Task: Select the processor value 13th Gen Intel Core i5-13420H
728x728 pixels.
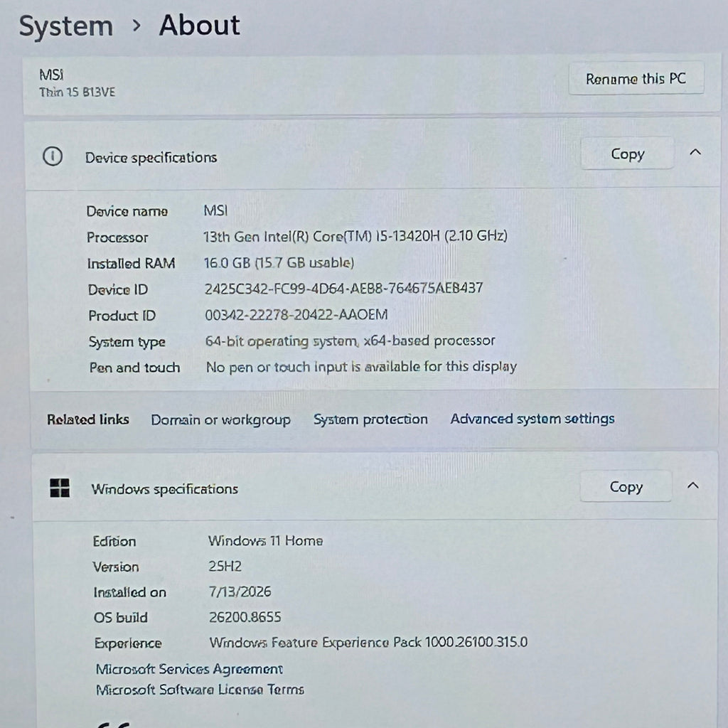Action: [355, 236]
